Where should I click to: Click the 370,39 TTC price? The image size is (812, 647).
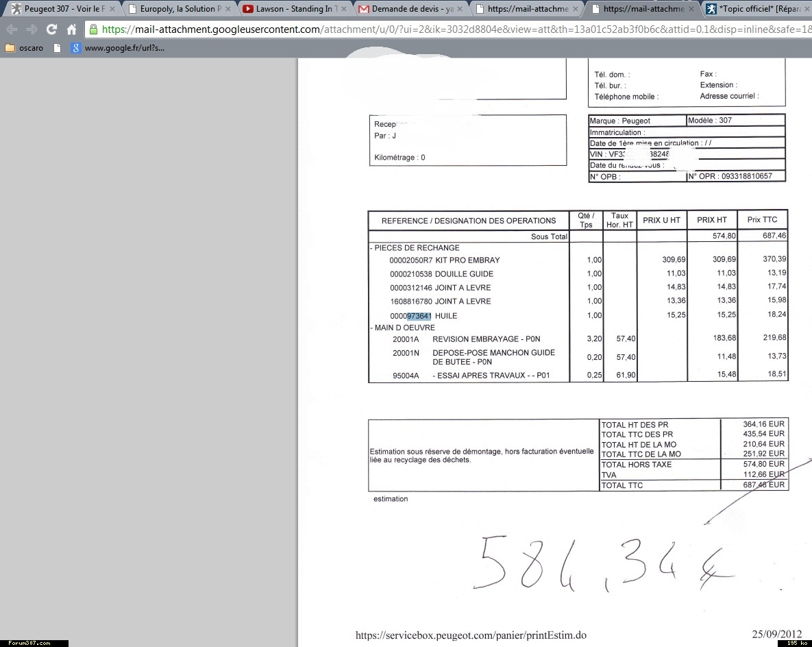click(775, 259)
